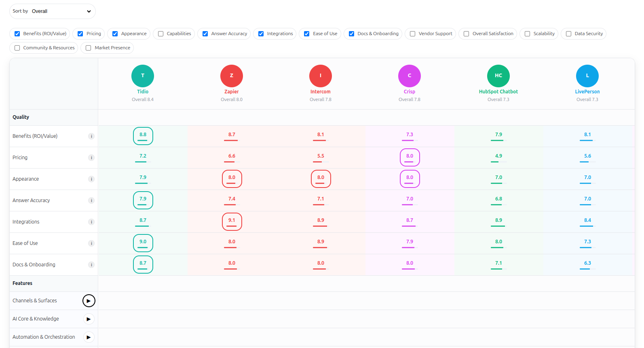This screenshot has height=348, width=644.
Task: Uncheck the Docs & Onboarding filter
Action: click(x=352, y=34)
